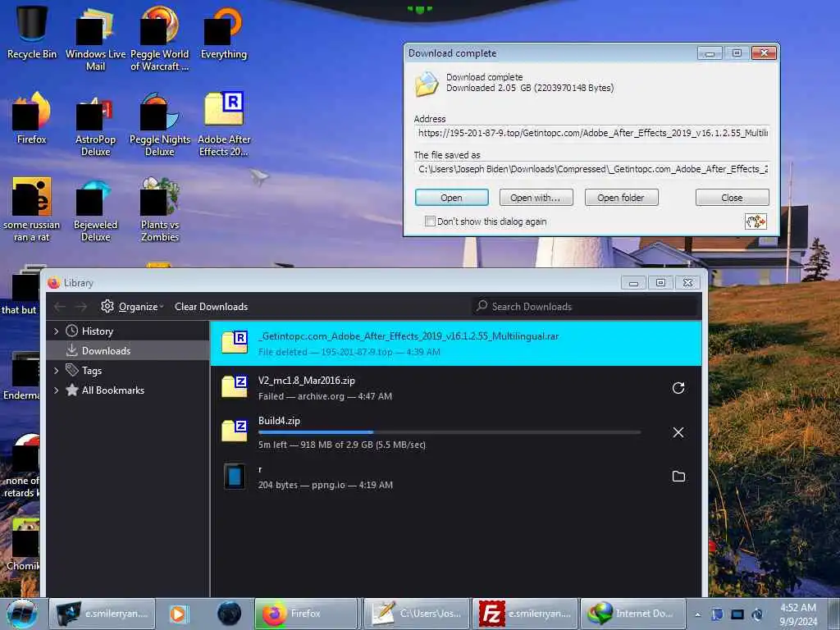Expand the History tree node

click(57, 331)
